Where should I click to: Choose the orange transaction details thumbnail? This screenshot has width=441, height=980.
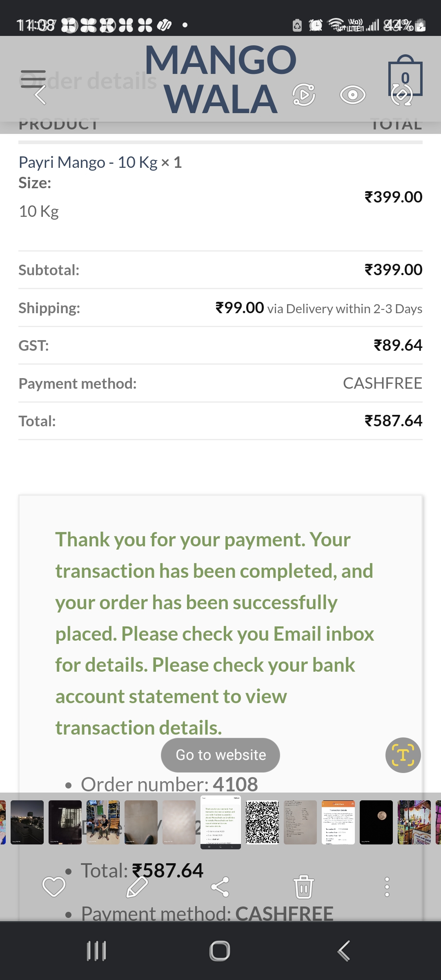338,822
